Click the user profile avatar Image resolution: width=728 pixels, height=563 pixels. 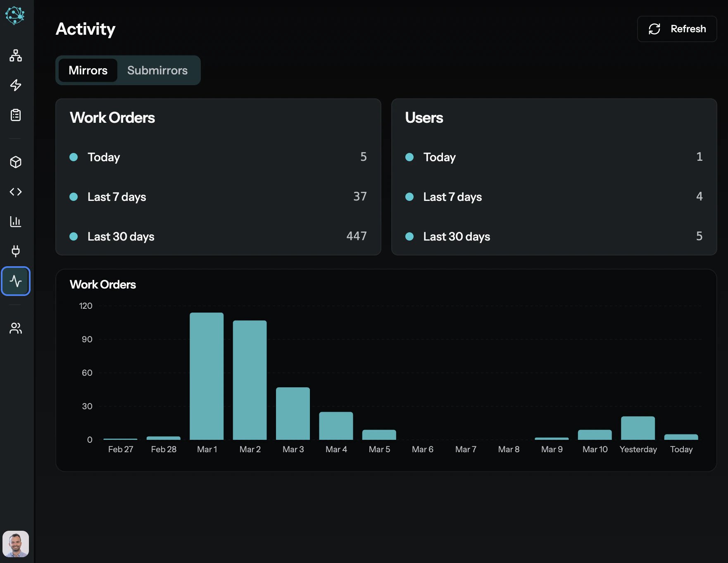coord(16,544)
